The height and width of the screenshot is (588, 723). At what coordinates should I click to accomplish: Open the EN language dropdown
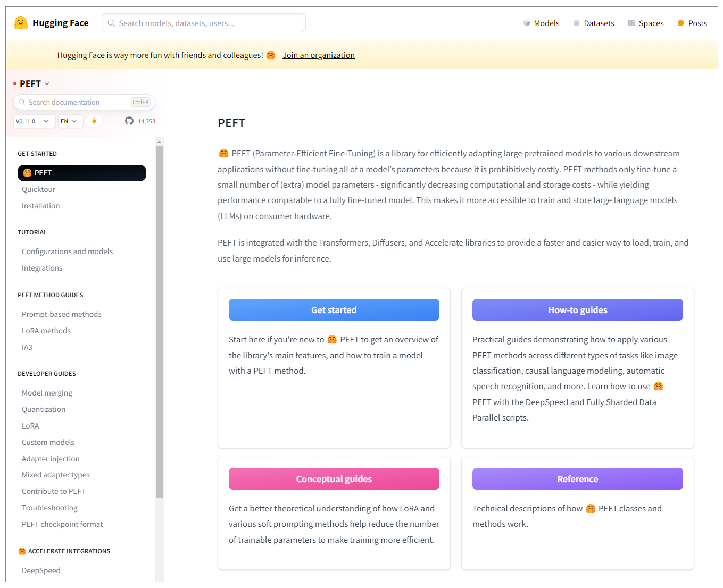click(70, 121)
